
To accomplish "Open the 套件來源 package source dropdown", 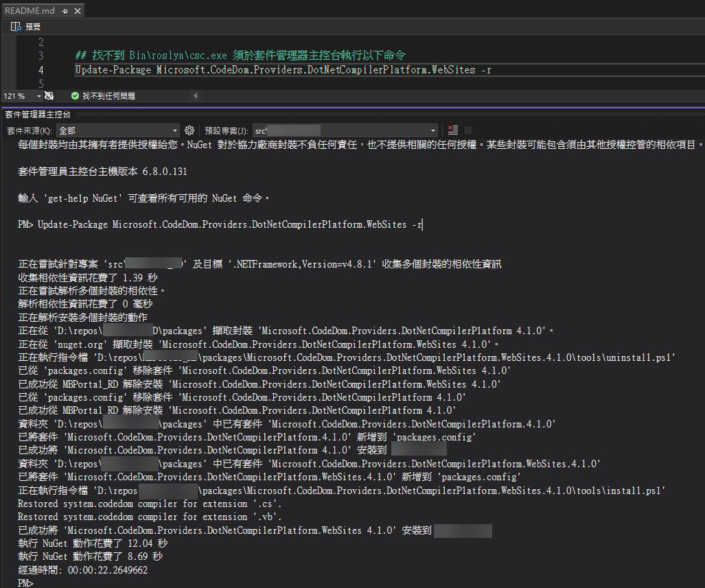I will click(x=118, y=130).
